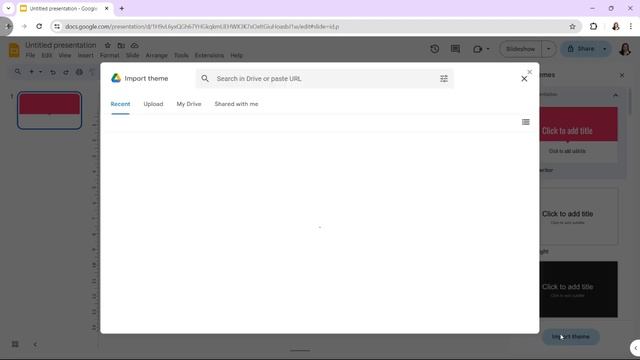Open the comments icon in header

click(x=456, y=49)
